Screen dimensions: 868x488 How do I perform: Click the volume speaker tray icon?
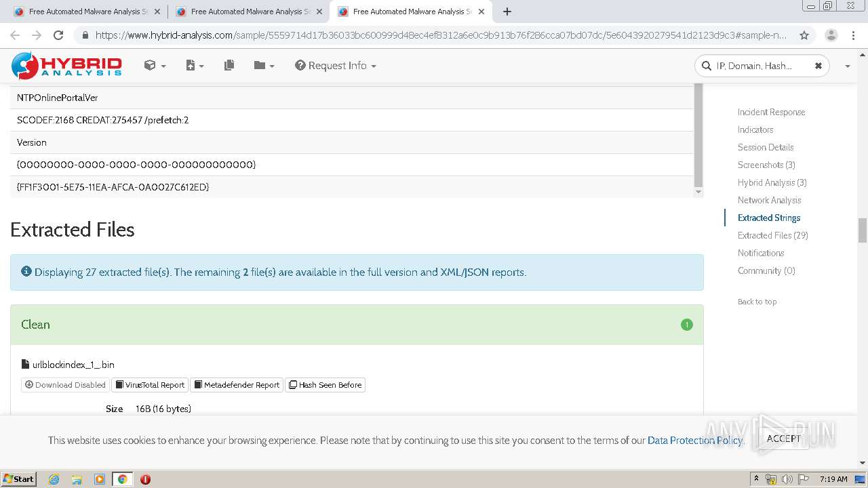tap(787, 479)
